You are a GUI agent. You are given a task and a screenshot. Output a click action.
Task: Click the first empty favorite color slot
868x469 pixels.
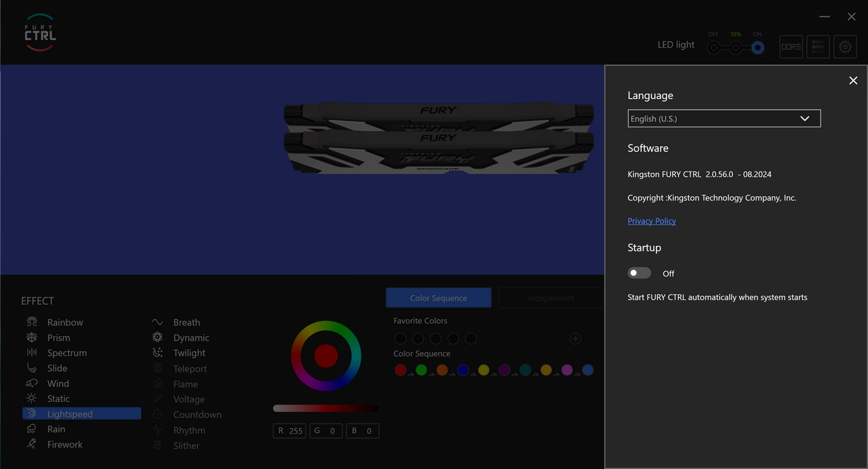click(x=400, y=338)
